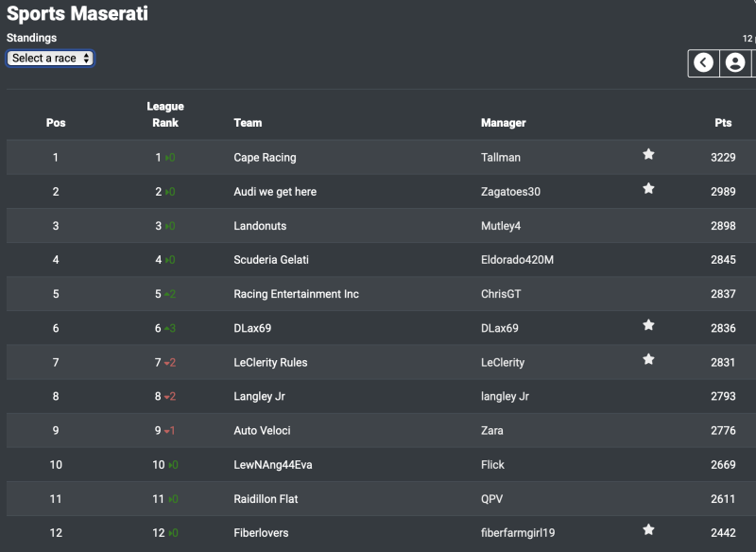Click the Raidillon Flat team row
Image resolution: width=756 pixels, height=552 pixels.
(266, 498)
